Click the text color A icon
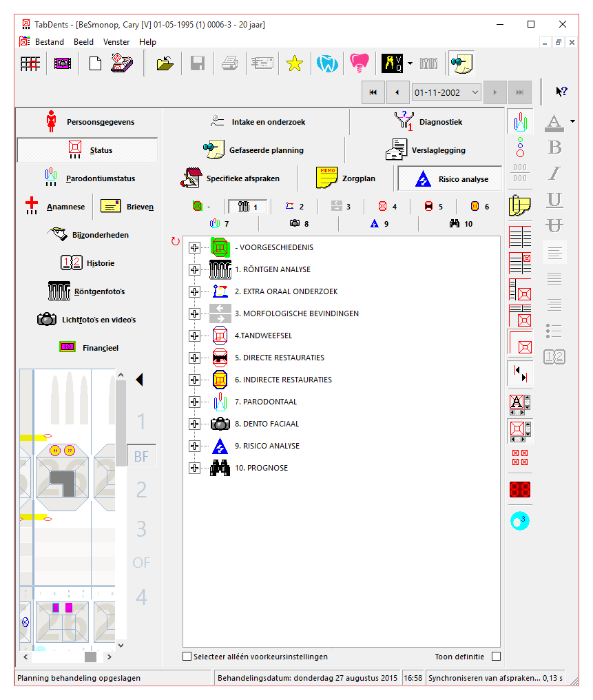Screen dimensions: 593x700 coord(554,123)
